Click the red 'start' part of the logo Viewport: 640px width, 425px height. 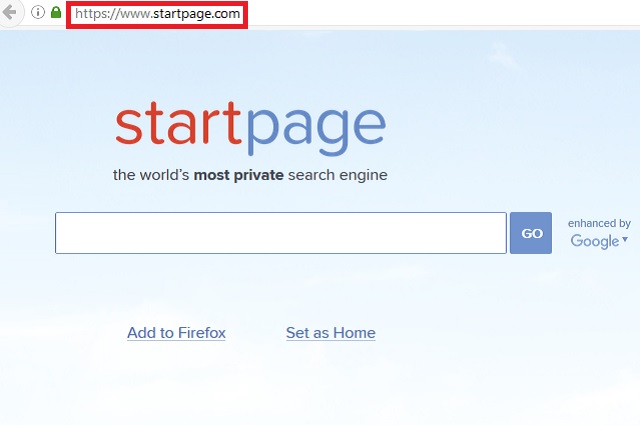178,123
